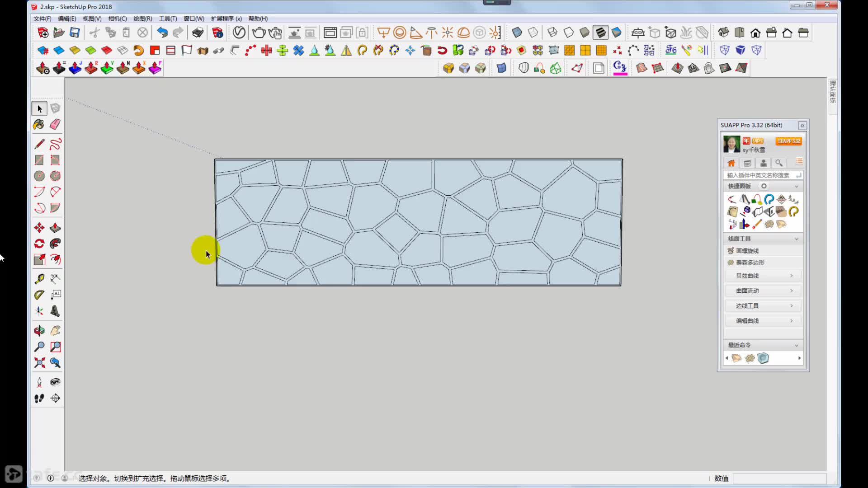Click the Undo arrow in toolbar
Image resolution: width=868 pixels, height=488 pixels.
[x=162, y=33]
